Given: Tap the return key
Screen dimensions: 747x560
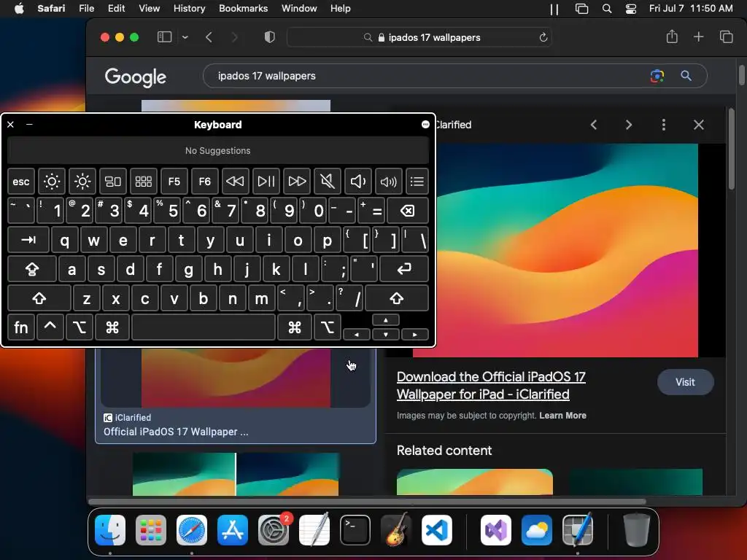Looking at the screenshot, I should point(404,270).
